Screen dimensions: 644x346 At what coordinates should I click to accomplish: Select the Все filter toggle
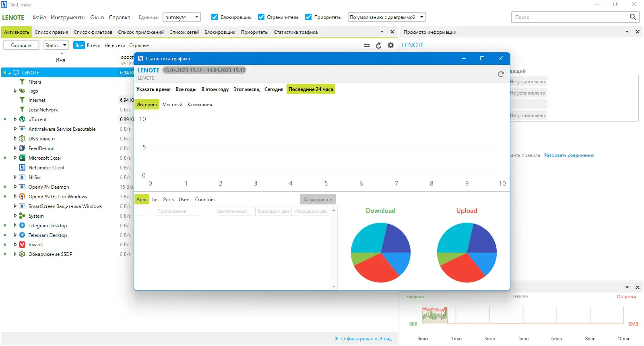79,45
